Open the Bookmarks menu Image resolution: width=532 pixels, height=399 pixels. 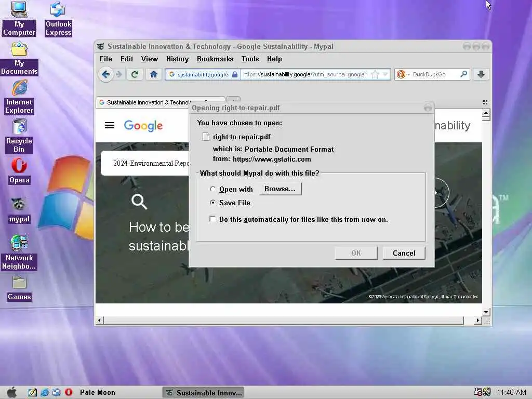tap(215, 59)
